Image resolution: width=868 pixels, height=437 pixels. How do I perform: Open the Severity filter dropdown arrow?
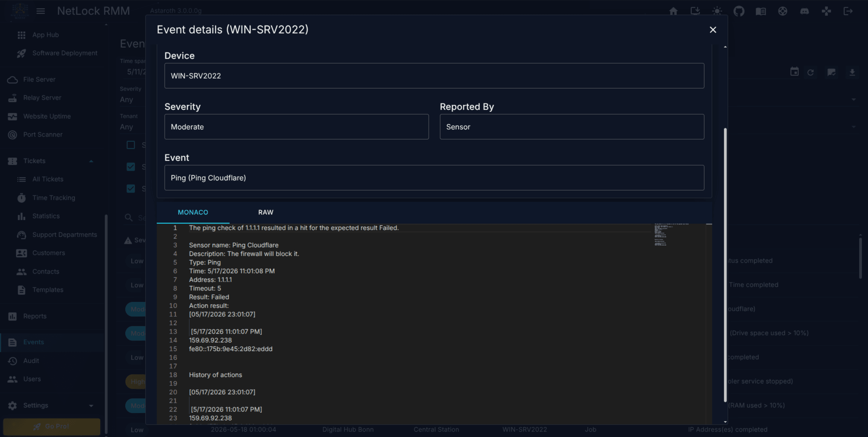point(854,100)
